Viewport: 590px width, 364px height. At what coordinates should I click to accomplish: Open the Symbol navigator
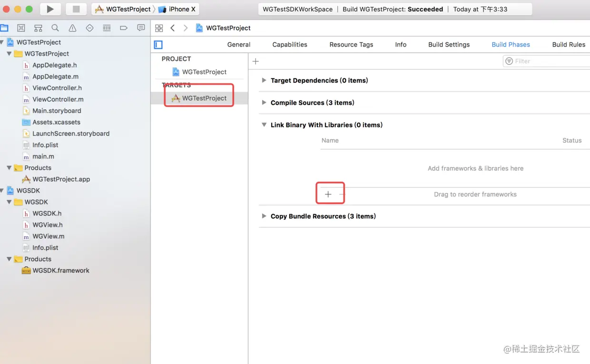pyautogui.click(x=38, y=28)
